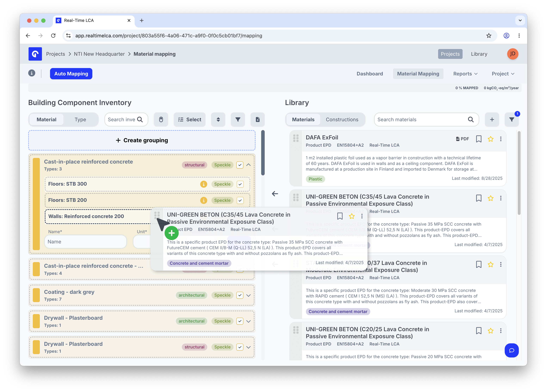Toggle checkbox for Floors: STB 300
The image size is (547, 392).
[240, 184]
